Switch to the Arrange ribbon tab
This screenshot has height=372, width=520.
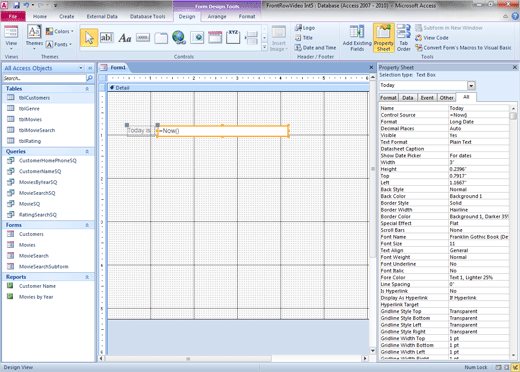(x=217, y=16)
